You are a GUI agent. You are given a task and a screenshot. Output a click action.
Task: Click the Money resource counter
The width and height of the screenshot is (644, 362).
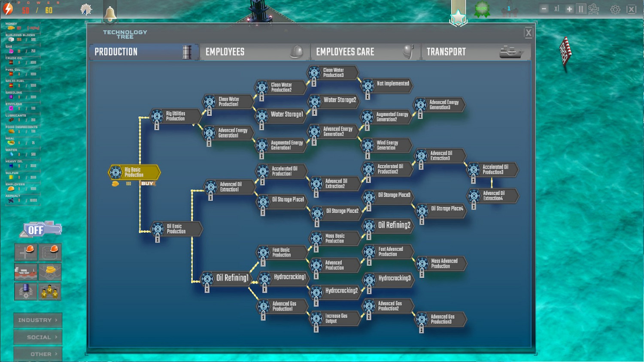click(22, 27)
